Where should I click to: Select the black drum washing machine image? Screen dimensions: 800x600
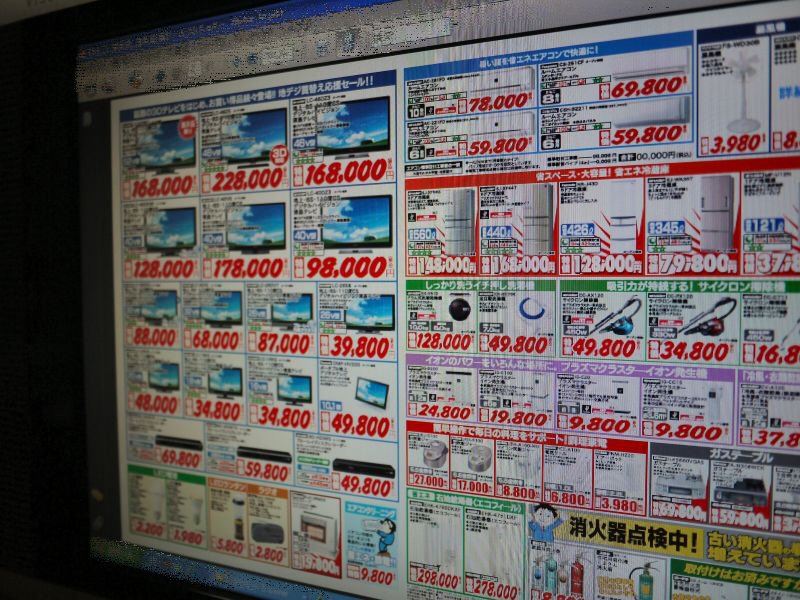[460, 310]
